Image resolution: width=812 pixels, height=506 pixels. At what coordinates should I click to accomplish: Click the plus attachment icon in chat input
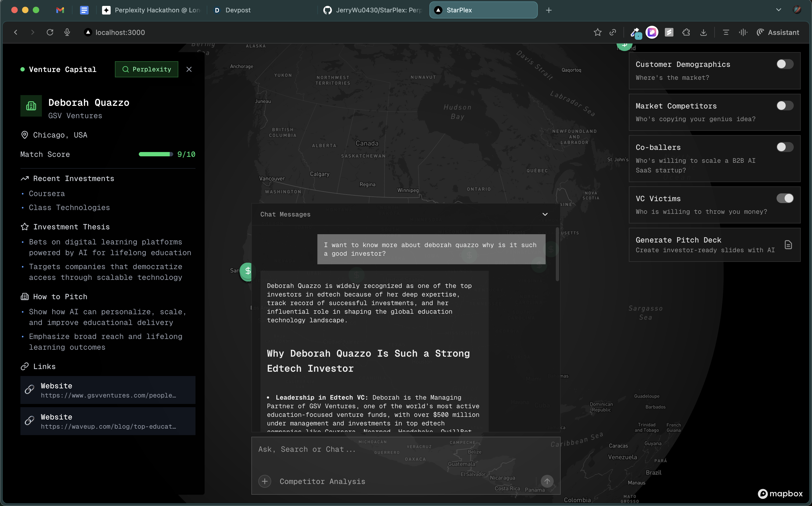pyautogui.click(x=265, y=481)
